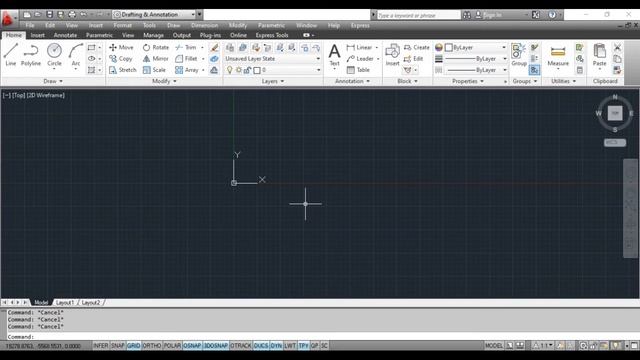Click in the keyword search field
Image resolution: width=640 pixels, height=360 pixels.
418,15
